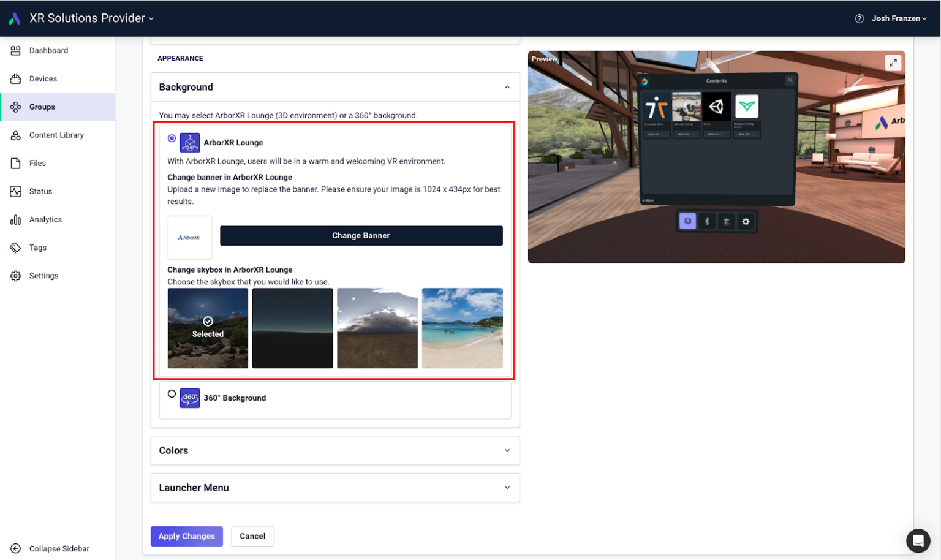Screen dimensions: 941x560
Task: Deselect the currently selected mountain skybox
Action: point(208,327)
